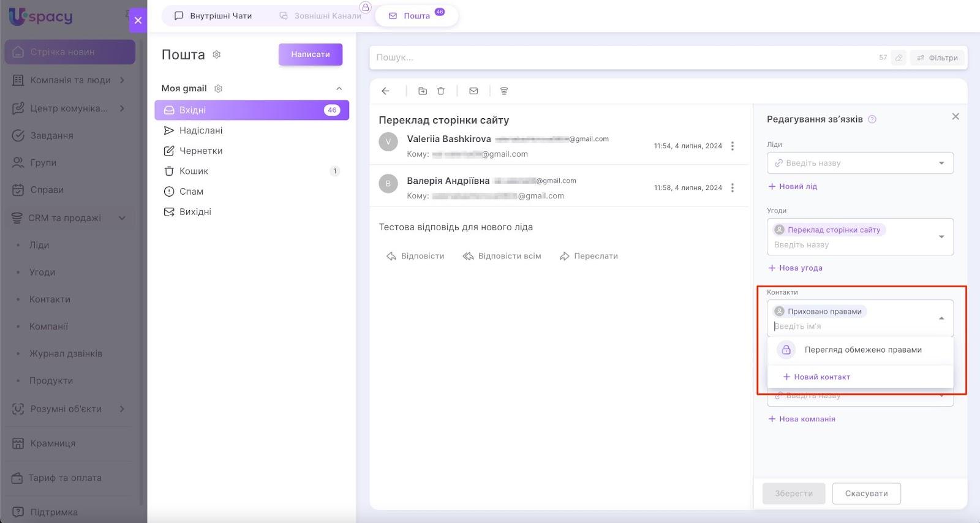Click the Нова компанія link
Screen dimensions: 980x523
point(802,419)
